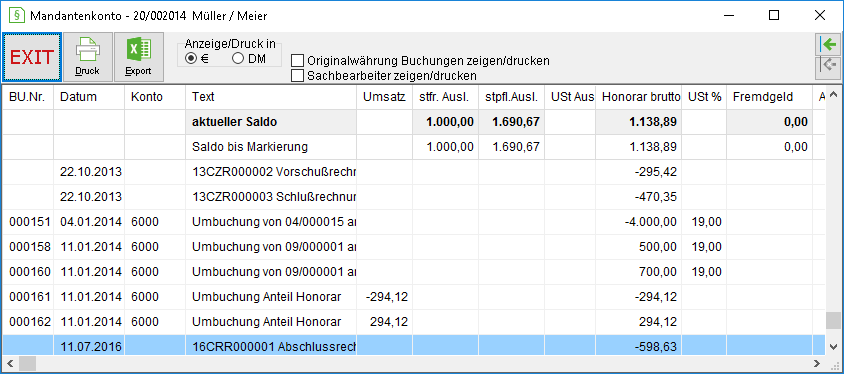Click the Fremdgeld column header
Viewport: 844px width, 374px height.
point(769,97)
